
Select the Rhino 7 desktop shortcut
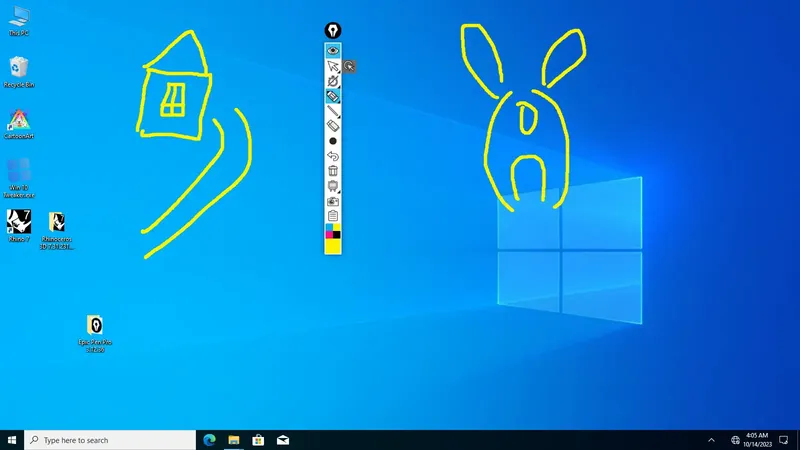[19, 226]
